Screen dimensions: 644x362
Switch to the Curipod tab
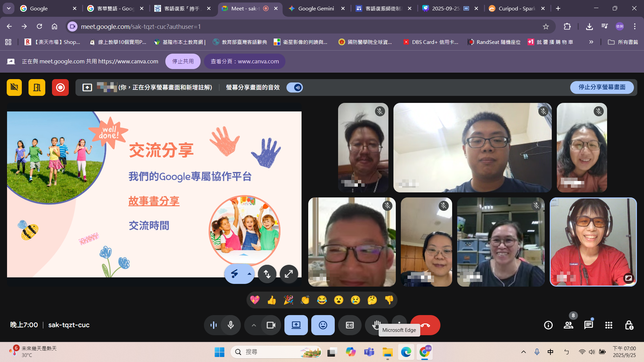point(517,8)
